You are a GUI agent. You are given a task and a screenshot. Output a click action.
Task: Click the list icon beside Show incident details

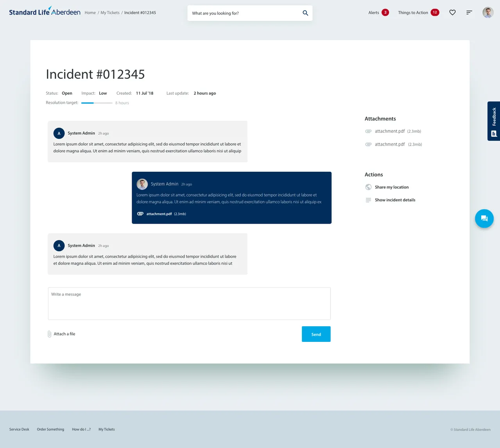pos(368,200)
